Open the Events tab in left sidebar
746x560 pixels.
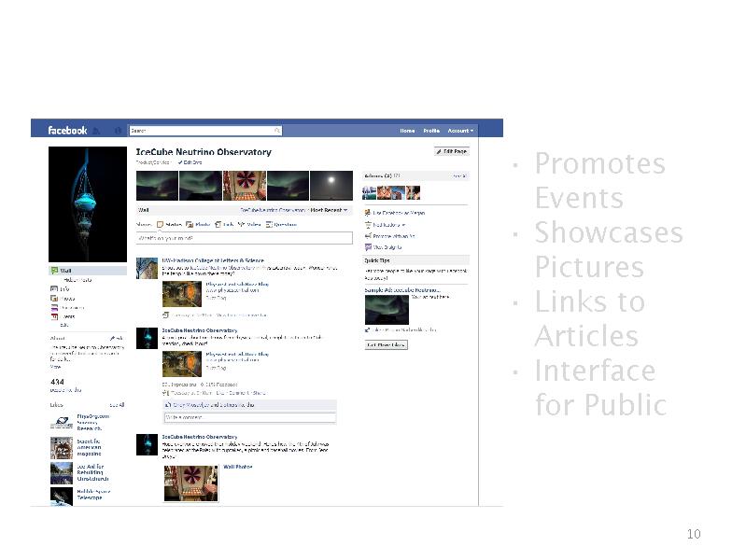coord(63,316)
